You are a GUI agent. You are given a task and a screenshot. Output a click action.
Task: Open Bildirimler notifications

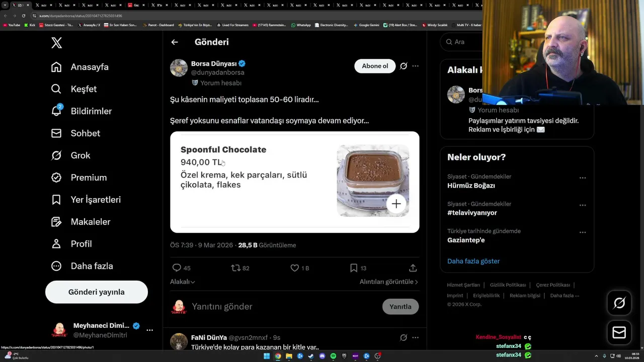click(82, 111)
